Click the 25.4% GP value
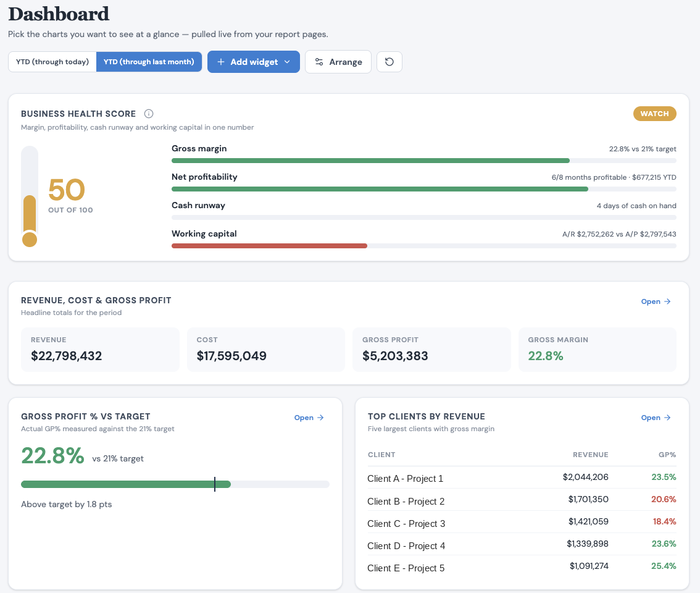Screen dimensions: 700x593 664,566
